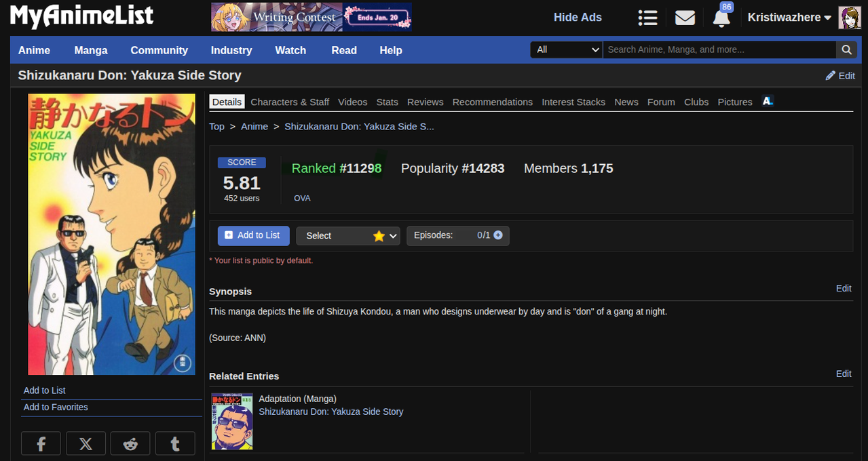868x461 pixels.
Task: Open the messages envelope icon
Action: 685,18
